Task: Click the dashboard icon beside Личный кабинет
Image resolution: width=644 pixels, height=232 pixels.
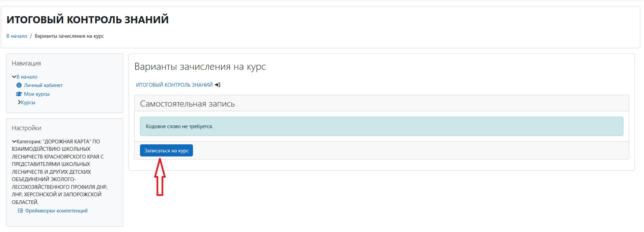Action: 19,85
